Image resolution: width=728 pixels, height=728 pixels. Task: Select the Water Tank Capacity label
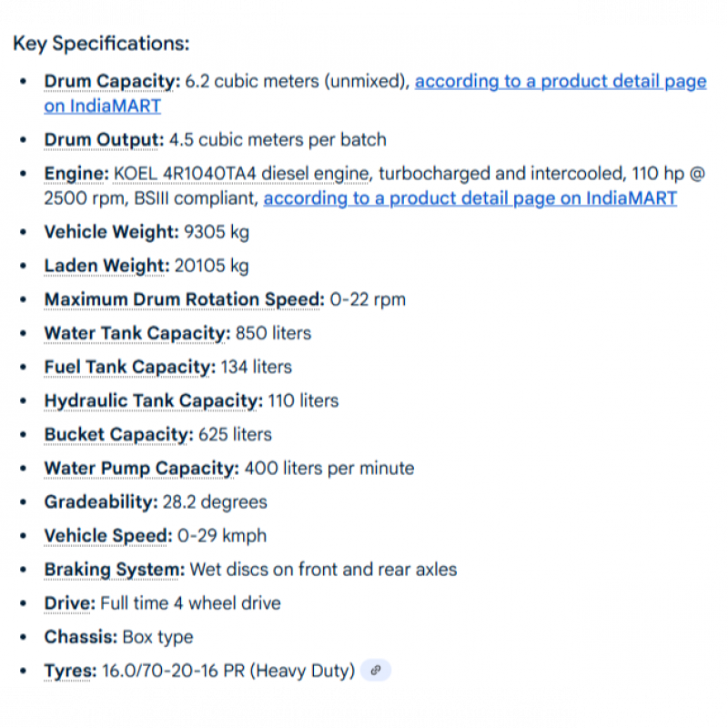(x=136, y=333)
